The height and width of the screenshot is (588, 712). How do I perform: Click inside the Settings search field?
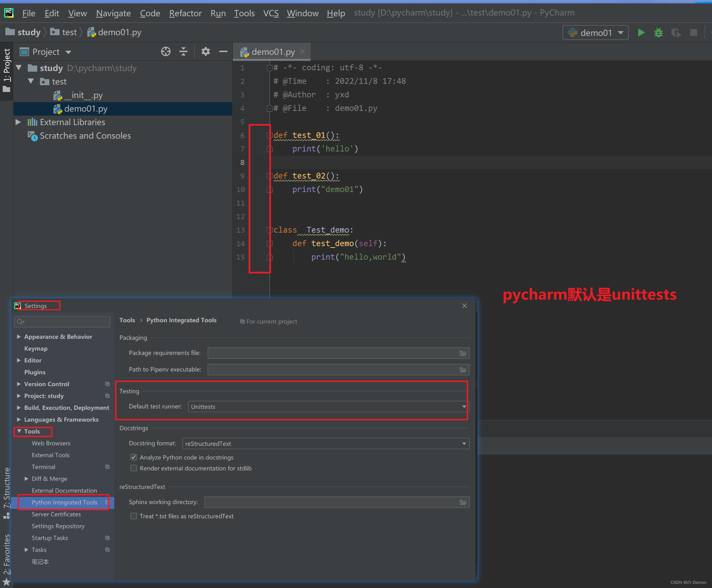pyautogui.click(x=62, y=322)
